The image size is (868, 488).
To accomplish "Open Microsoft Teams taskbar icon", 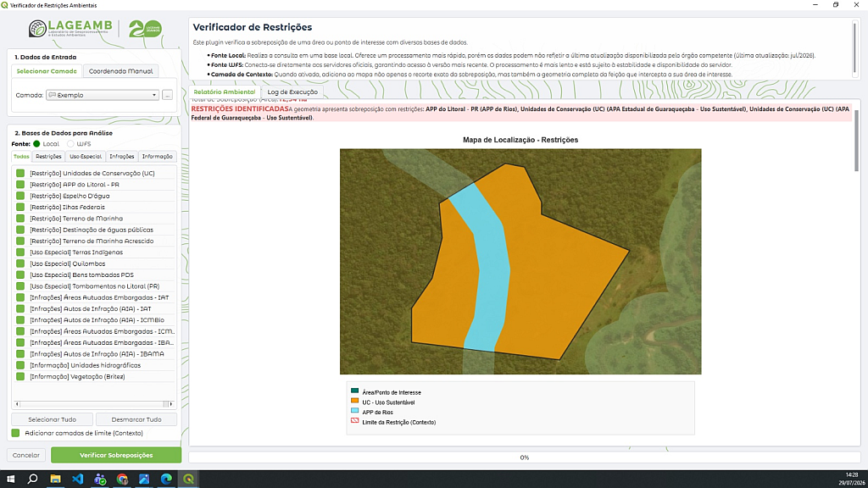I will (x=100, y=480).
